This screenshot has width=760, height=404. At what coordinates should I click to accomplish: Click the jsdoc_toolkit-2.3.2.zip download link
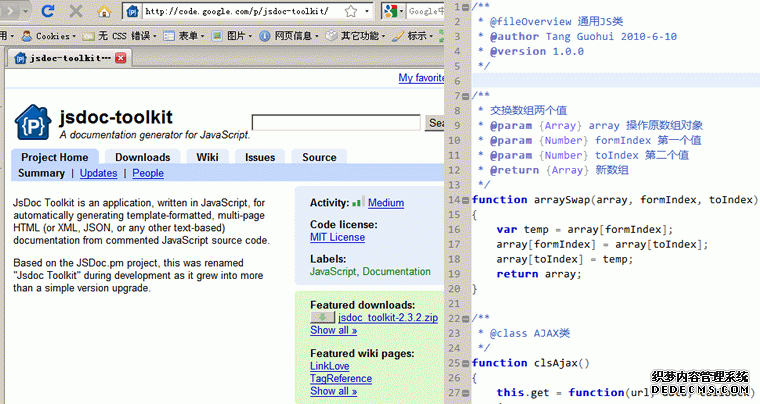click(x=387, y=317)
